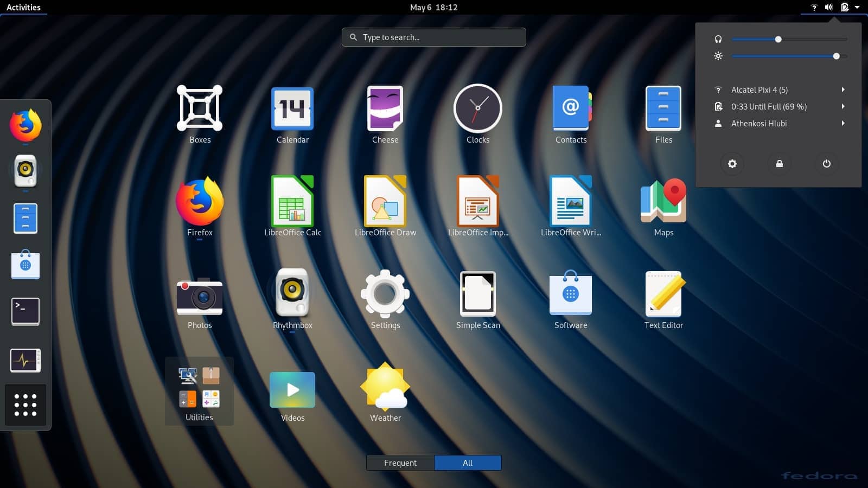Switch to the Frequent apps tab

point(400,463)
